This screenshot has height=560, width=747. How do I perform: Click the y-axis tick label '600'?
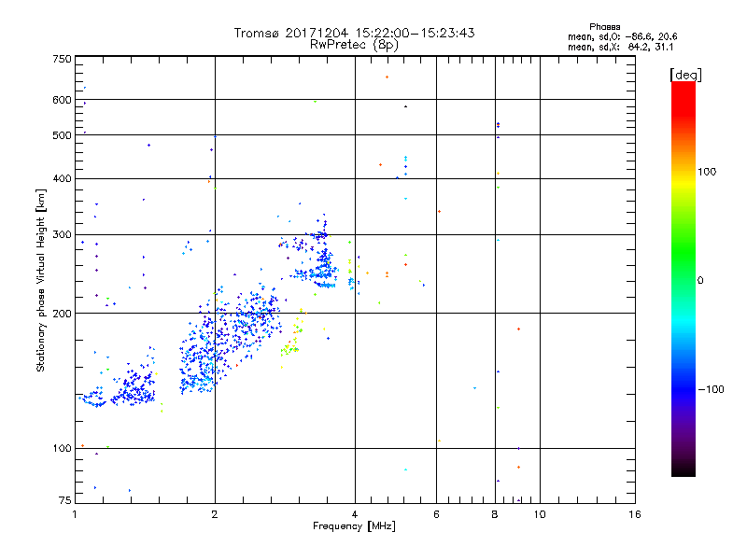tap(62, 100)
